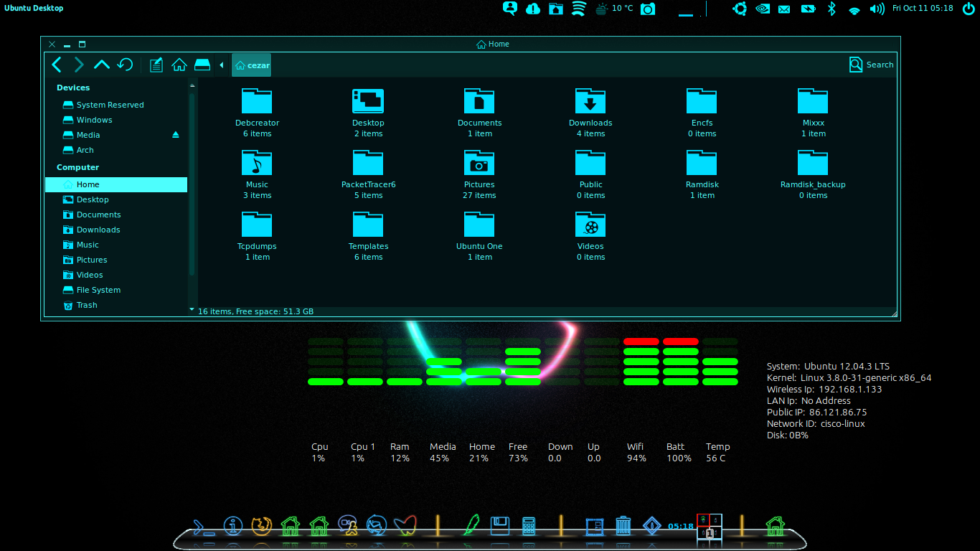The height and width of the screenshot is (551, 980).
Task: Reload the current folder view
Action: (125, 65)
